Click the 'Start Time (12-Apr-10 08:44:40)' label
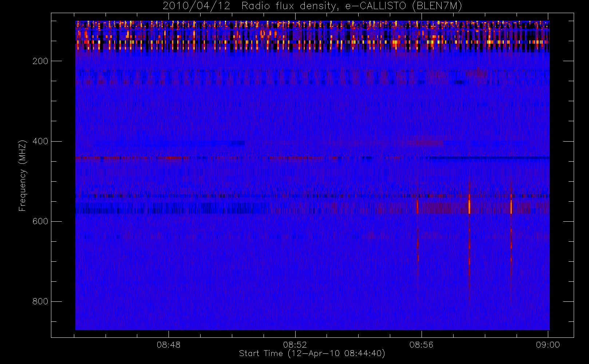The image size is (589, 364). click(x=312, y=353)
